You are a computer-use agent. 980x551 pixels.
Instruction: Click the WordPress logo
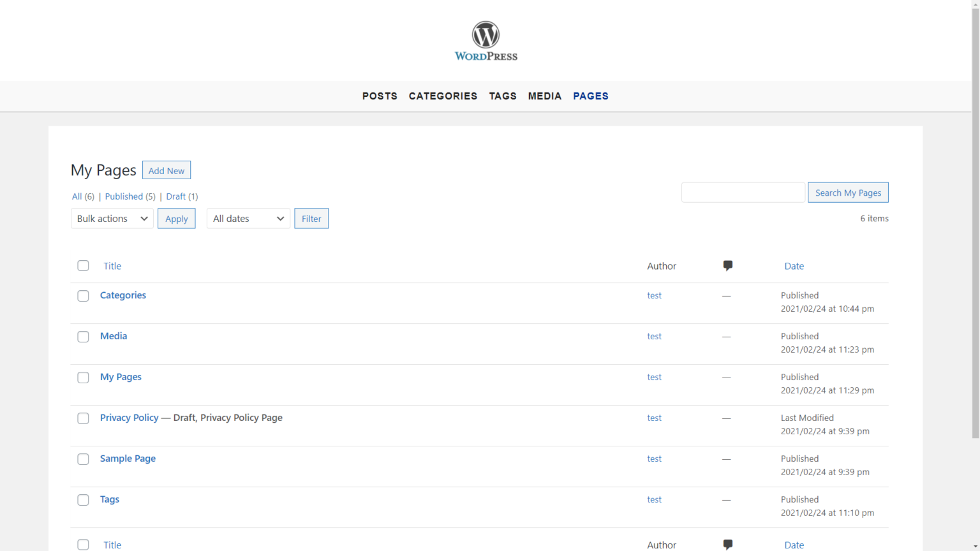point(486,40)
